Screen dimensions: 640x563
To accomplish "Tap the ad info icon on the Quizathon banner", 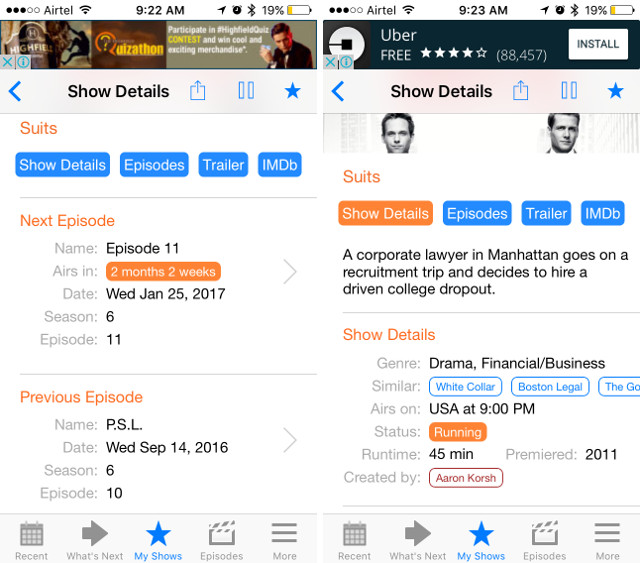I will [23, 62].
